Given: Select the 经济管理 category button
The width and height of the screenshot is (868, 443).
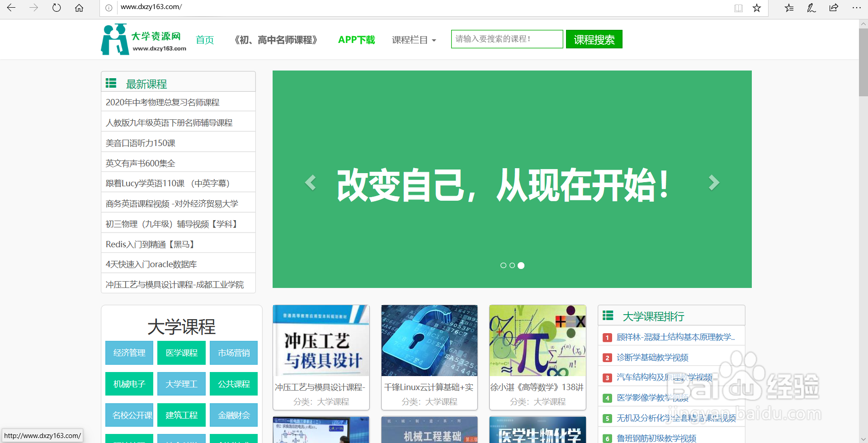Looking at the screenshot, I should [x=129, y=353].
